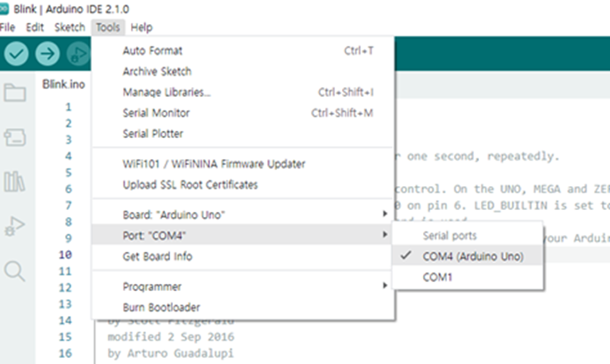
Task: Expand the Programmer submenu
Action: point(243,287)
